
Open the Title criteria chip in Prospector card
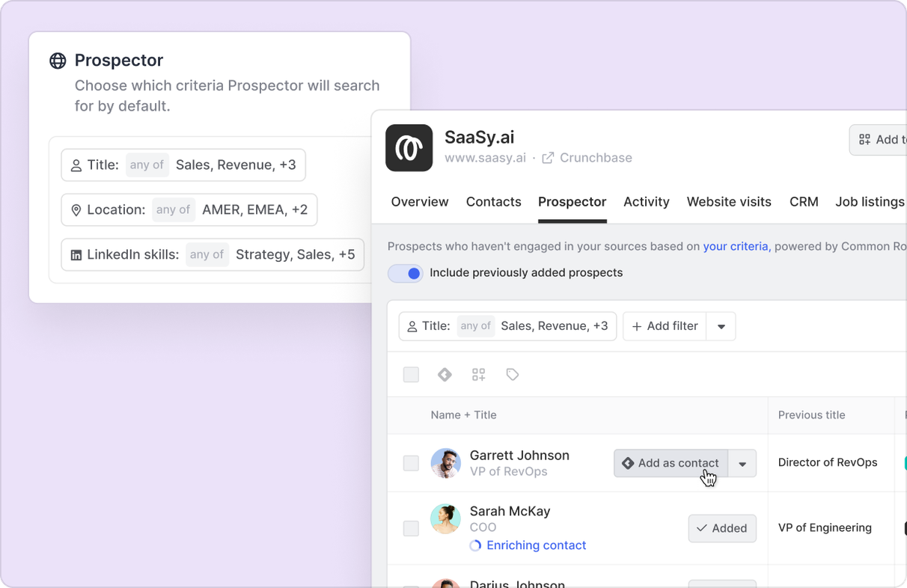(183, 165)
